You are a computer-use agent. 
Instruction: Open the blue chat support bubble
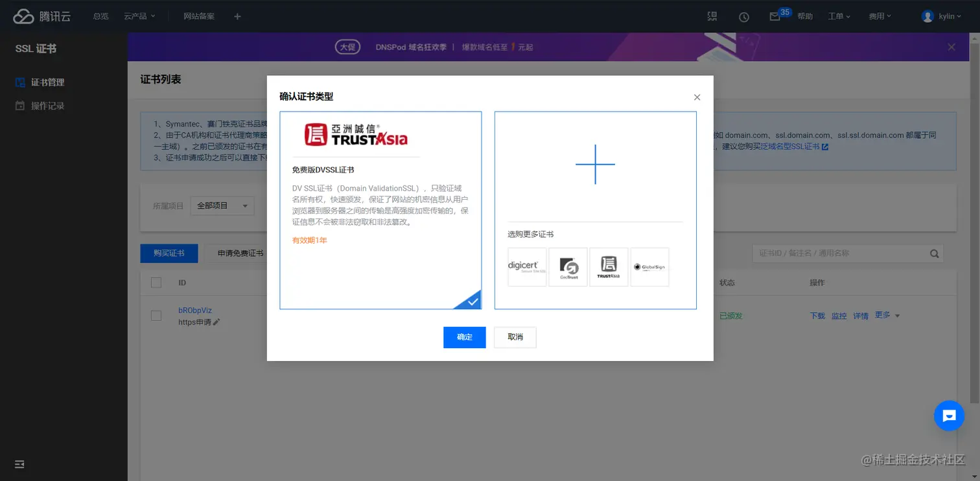click(x=949, y=416)
